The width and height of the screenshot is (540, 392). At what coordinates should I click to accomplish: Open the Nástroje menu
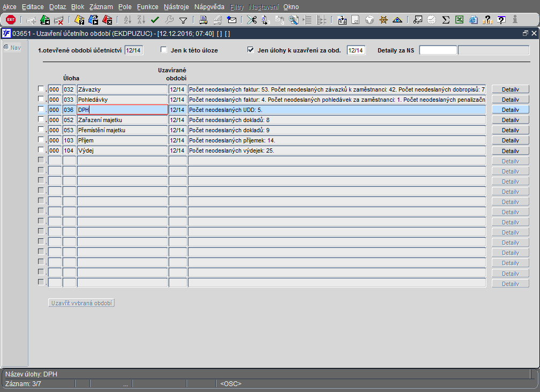(176, 7)
